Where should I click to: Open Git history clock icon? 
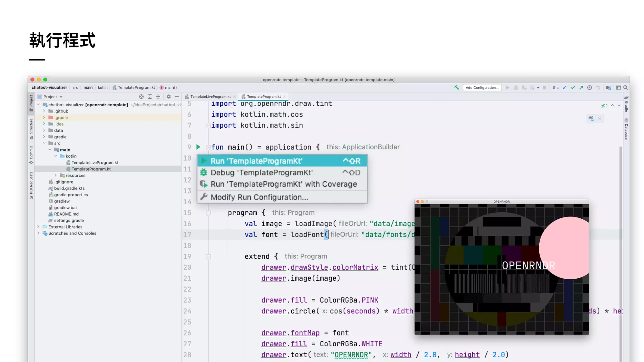[x=590, y=88]
